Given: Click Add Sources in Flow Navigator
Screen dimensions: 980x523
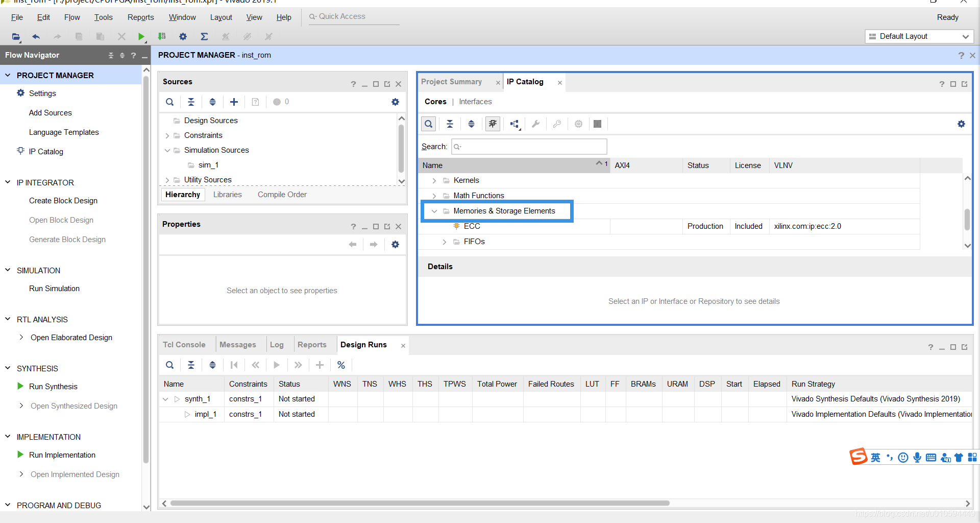Looking at the screenshot, I should click(51, 113).
